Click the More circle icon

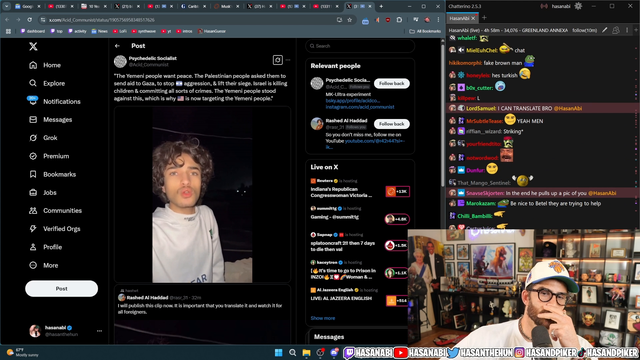coord(33,265)
